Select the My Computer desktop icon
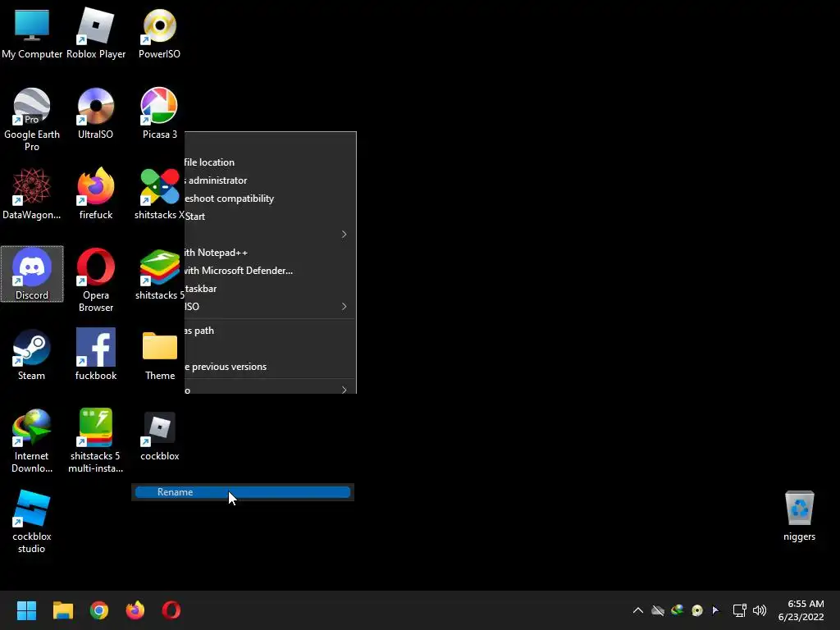Image resolution: width=840 pixels, height=630 pixels. pos(32,33)
